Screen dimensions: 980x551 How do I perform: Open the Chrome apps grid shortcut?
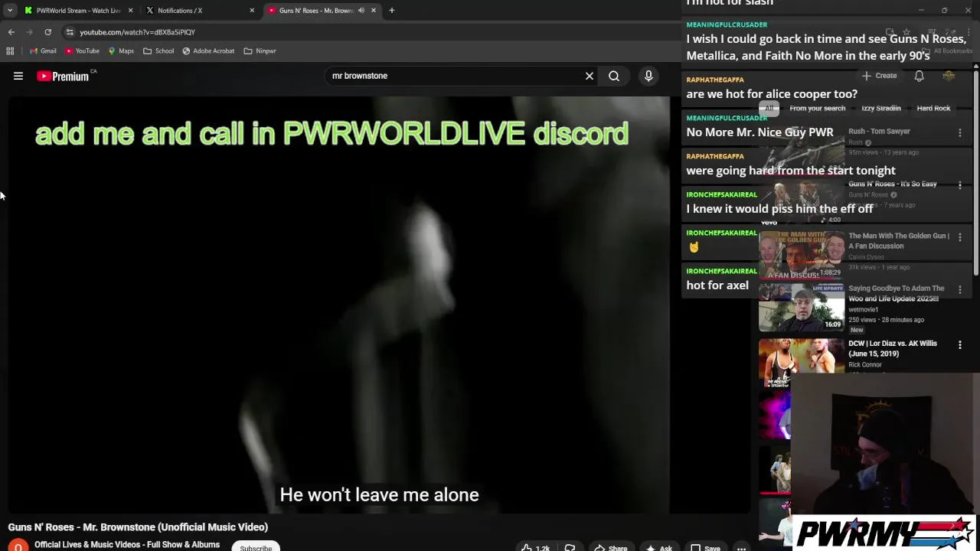10,51
